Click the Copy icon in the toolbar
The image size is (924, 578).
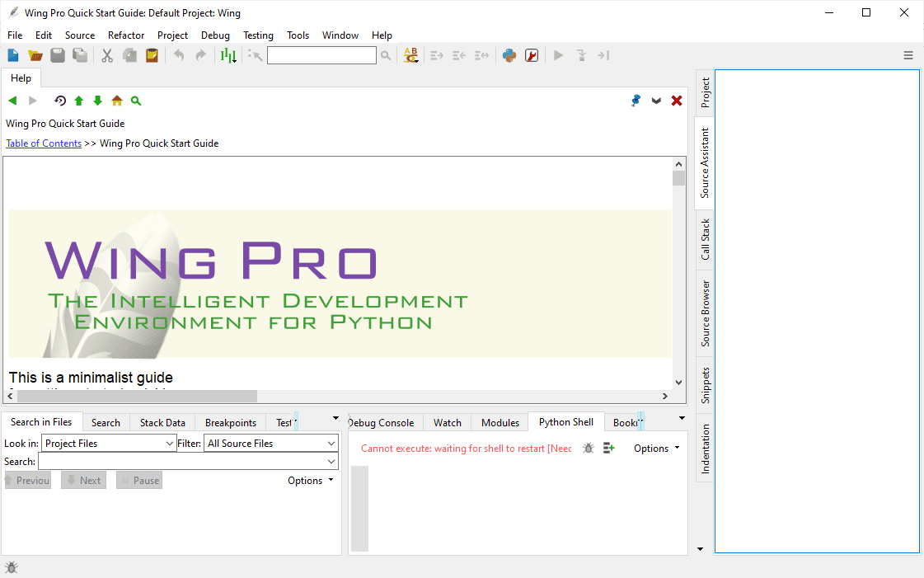[129, 55]
